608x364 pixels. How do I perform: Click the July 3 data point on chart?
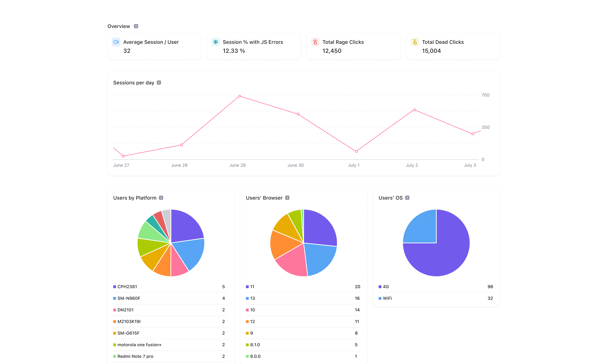tap(473, 134)
